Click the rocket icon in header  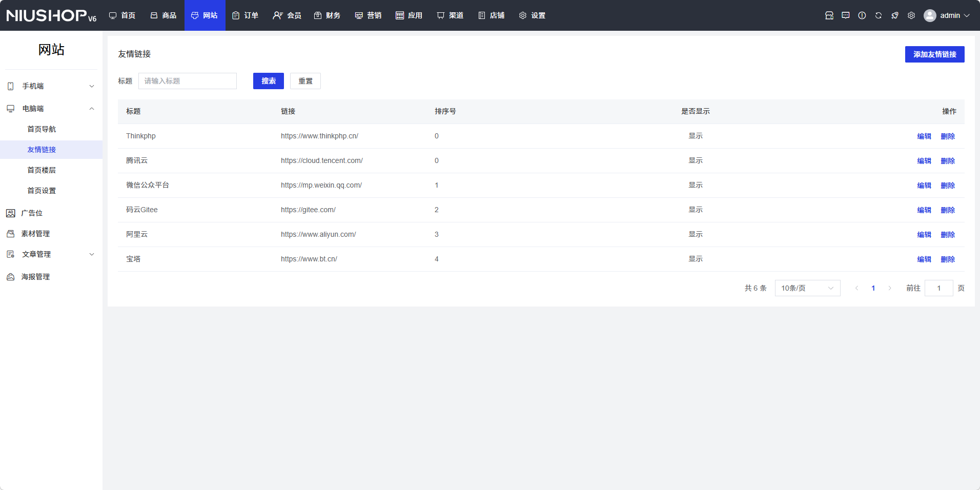(x=895, y=15)
